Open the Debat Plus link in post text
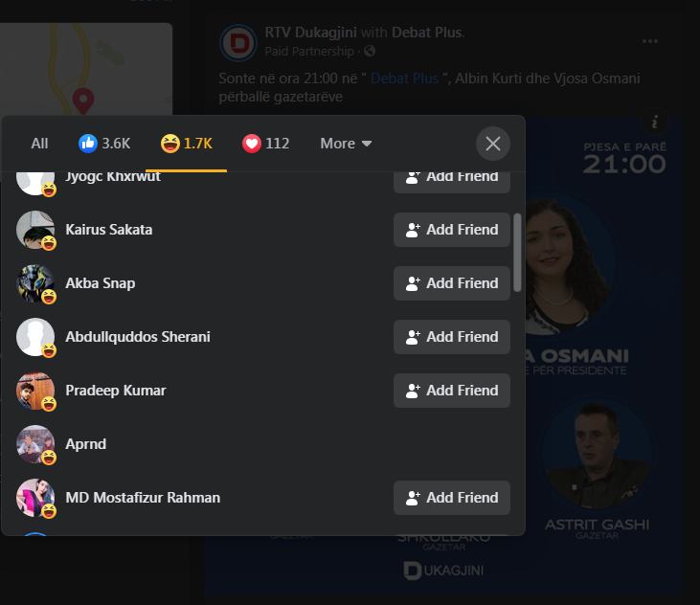The width and height of the screenshot is (700, 605). click(x=404, y=78)
